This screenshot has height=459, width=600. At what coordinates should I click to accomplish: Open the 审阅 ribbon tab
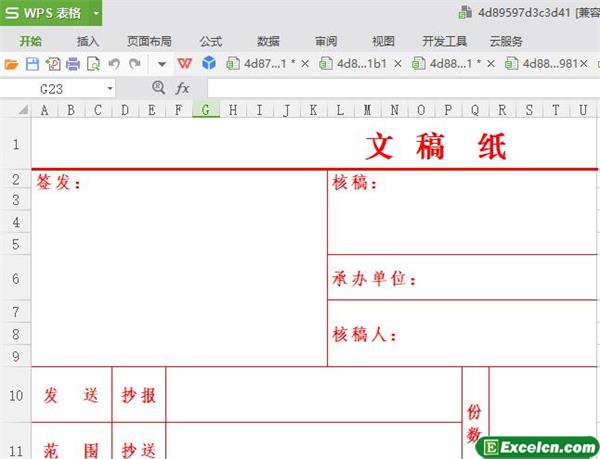tap(326, 41)
